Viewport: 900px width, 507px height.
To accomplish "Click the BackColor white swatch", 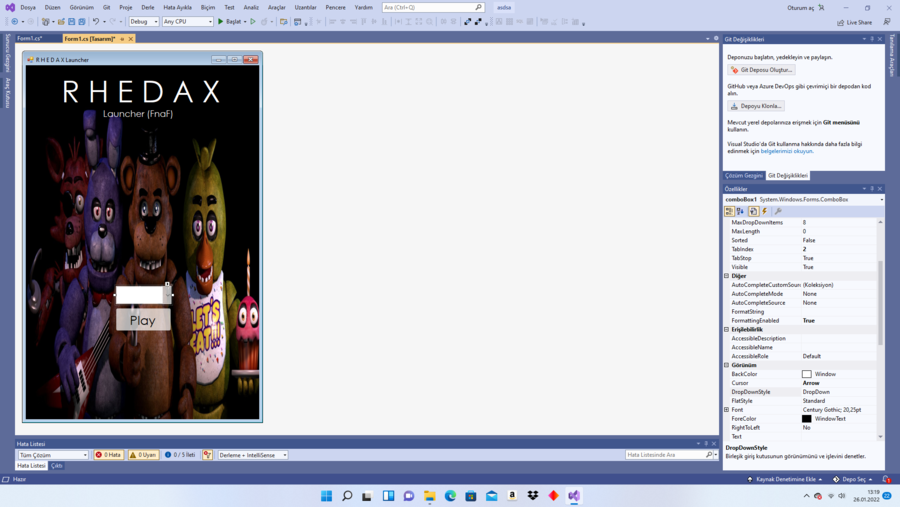I will click(x=806, y=374).
